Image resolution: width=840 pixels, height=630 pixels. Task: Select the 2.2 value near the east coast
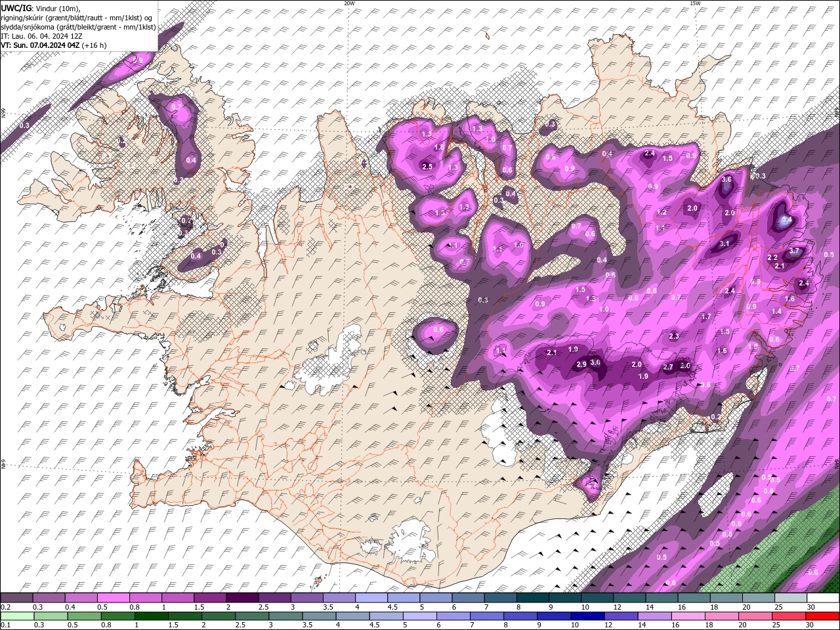pyautogui.click(x=772, y=257)
